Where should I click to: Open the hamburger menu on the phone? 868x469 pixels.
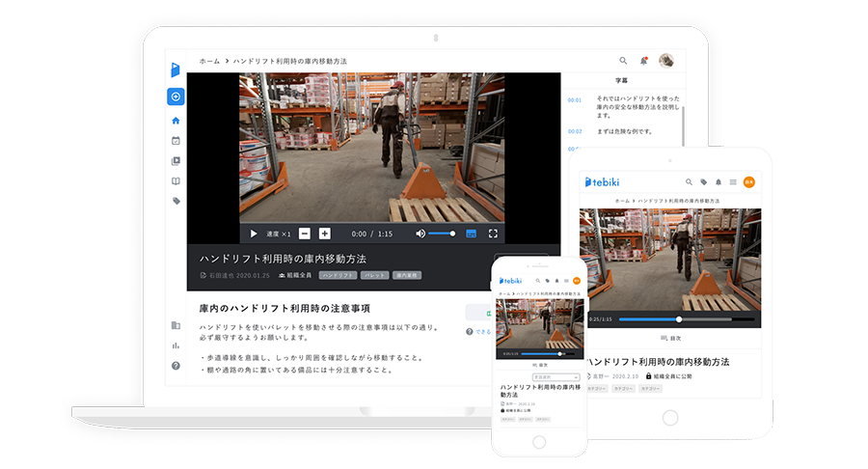click(x=566, y=281)
